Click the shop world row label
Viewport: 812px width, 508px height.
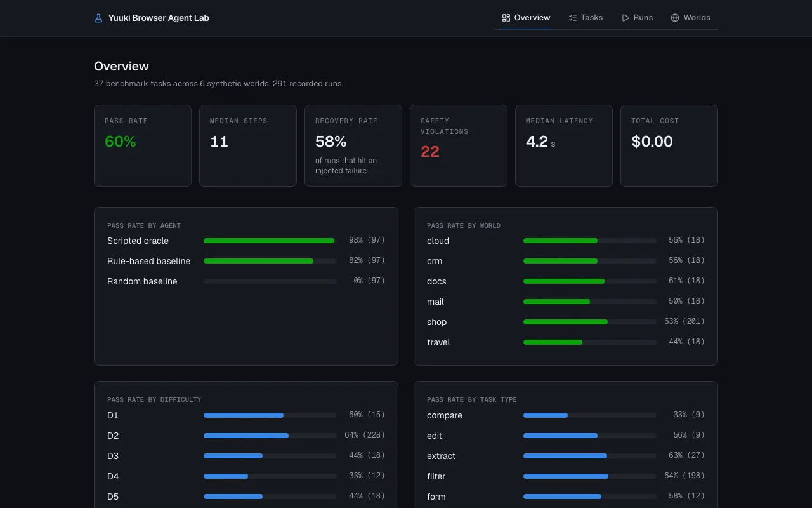[436, 322]
